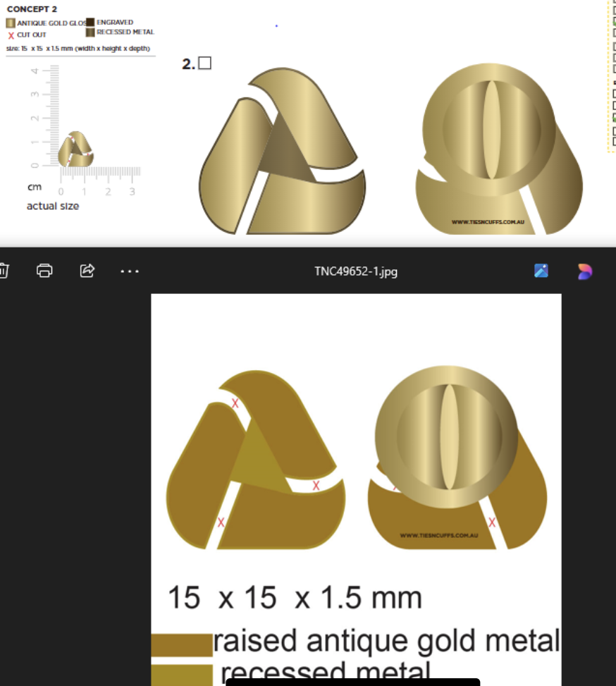This screenshot has width=616, height=686.
Task: Click the Engraved dark brown swatch
Action: 90,23
